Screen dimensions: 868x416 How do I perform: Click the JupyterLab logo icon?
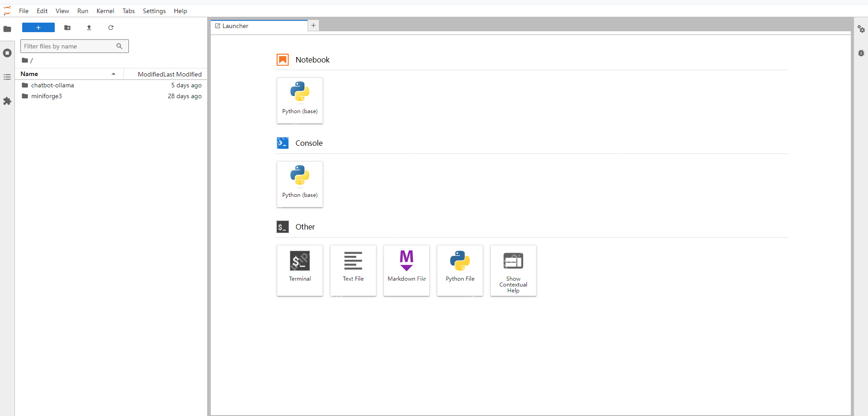(7, 10)
